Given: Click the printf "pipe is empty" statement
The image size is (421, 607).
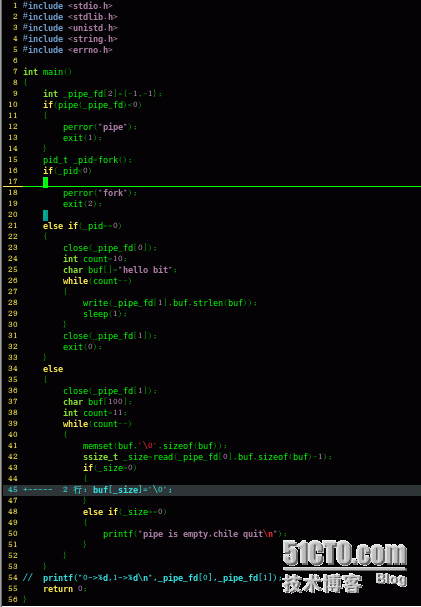Looking at the screenshot, I should pos(195,534).
